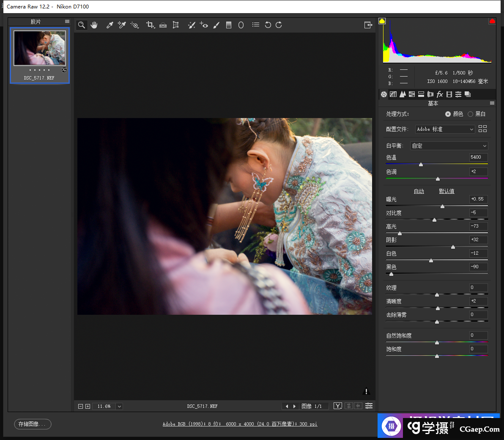
Task: Select the White Balance eyedropper tool
Action: [110, 25]
